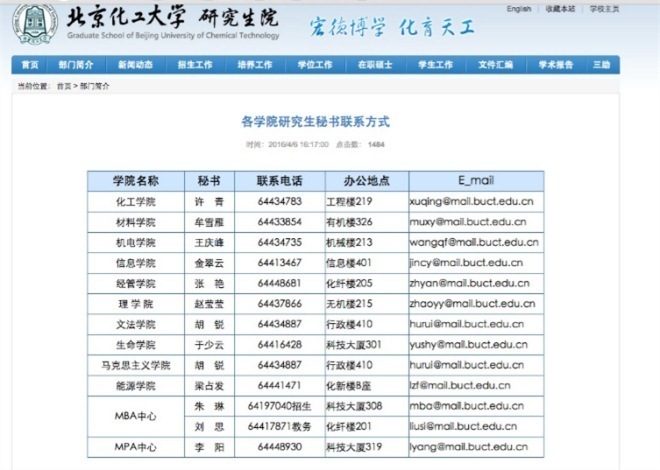This screenshot has height=470, width=660.
Task: Click email xuqing@mail.buct.edu.cn
Action: pos(471,201)
